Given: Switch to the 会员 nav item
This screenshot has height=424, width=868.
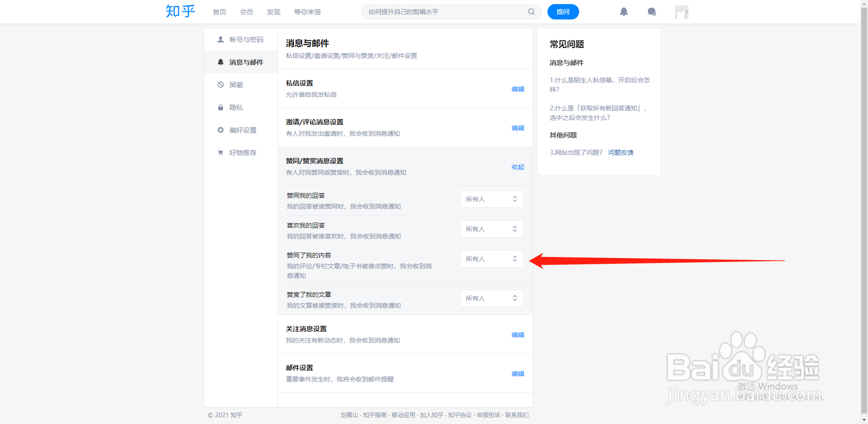Looking at the screenshot, I should point(246,12).
